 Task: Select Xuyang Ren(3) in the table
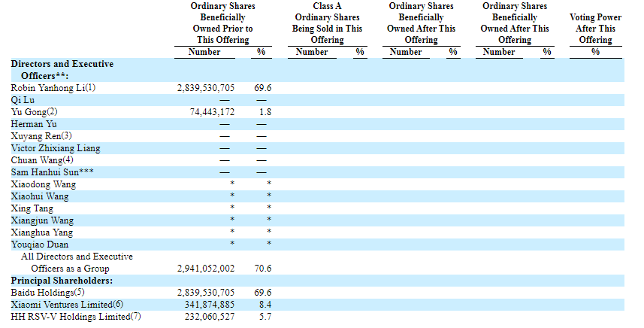pyautogui.click(x=41, y=136)
